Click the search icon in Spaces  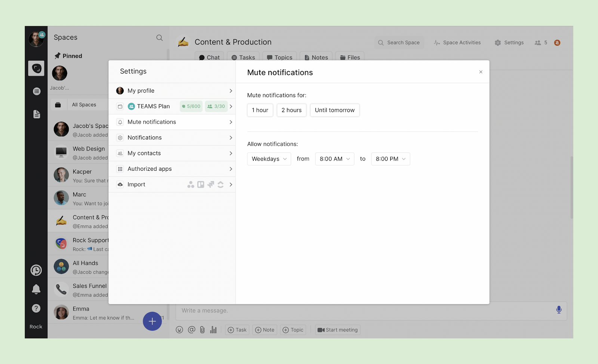click(x=160, y=38)
